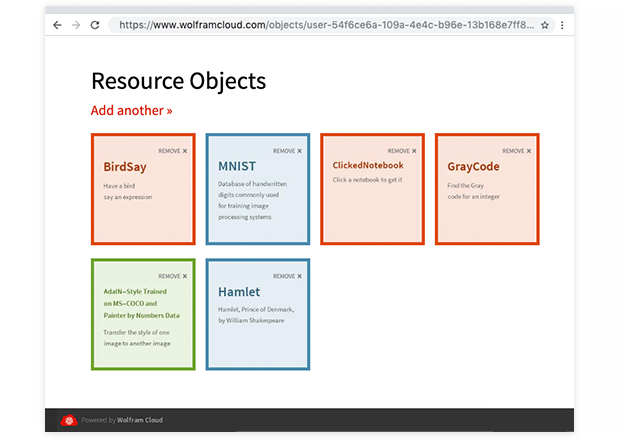This screenshot has height=440, width=620.
Task: Reload the page with the refresh icon
Action: click(x=95, y=25)
